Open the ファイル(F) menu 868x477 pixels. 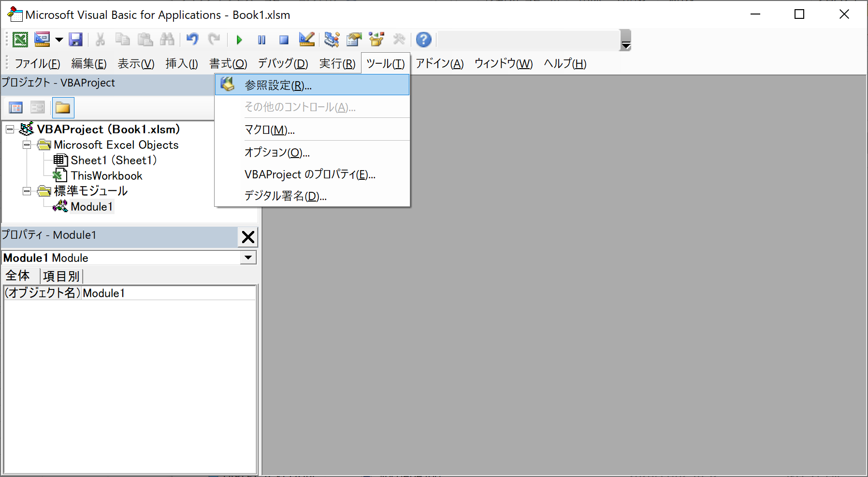37,64
